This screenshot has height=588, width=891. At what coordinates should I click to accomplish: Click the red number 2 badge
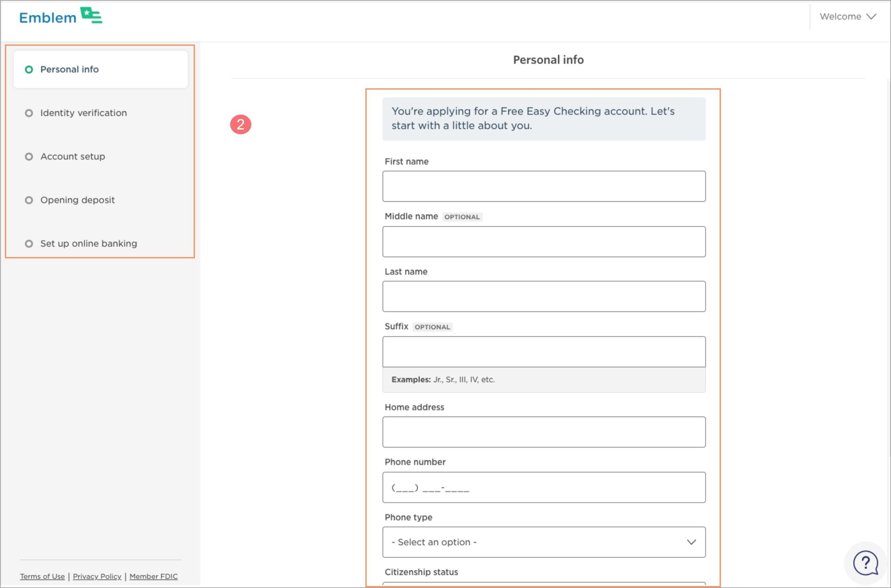240,125
